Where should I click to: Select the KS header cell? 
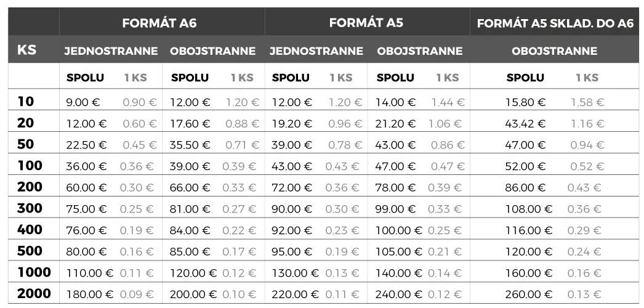pyautogui.click(x=27, y=50)
